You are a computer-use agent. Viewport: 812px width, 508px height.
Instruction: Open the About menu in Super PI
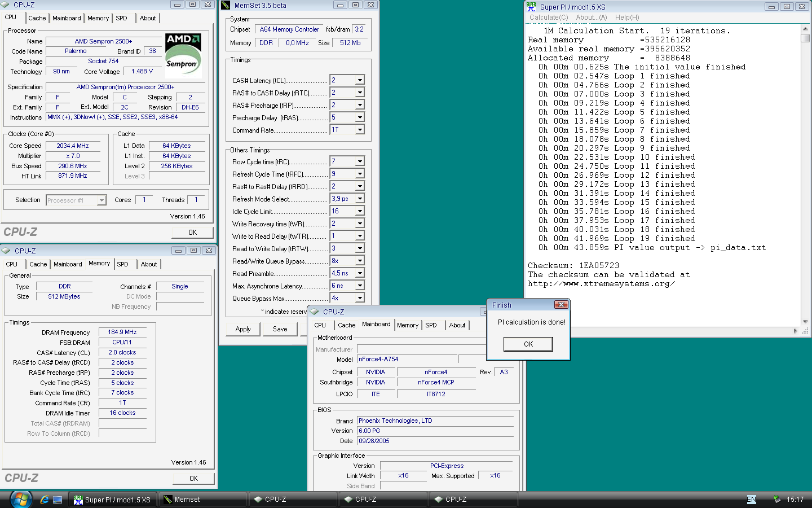pyautogui.click(x=591, y=17)
